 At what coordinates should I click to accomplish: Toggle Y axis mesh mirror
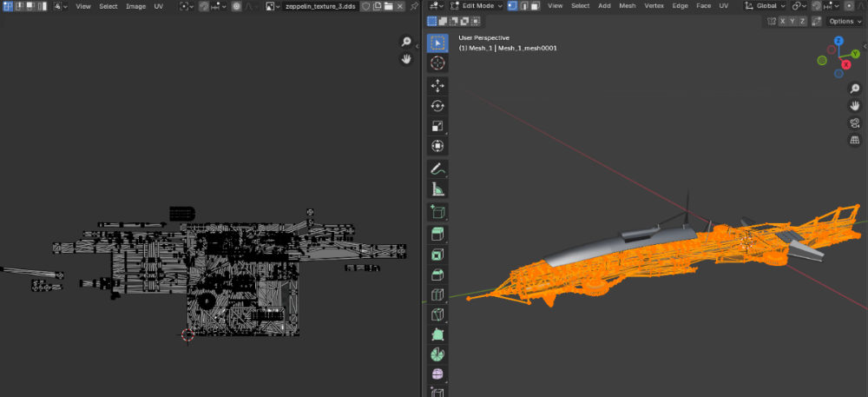click(792, 21)
